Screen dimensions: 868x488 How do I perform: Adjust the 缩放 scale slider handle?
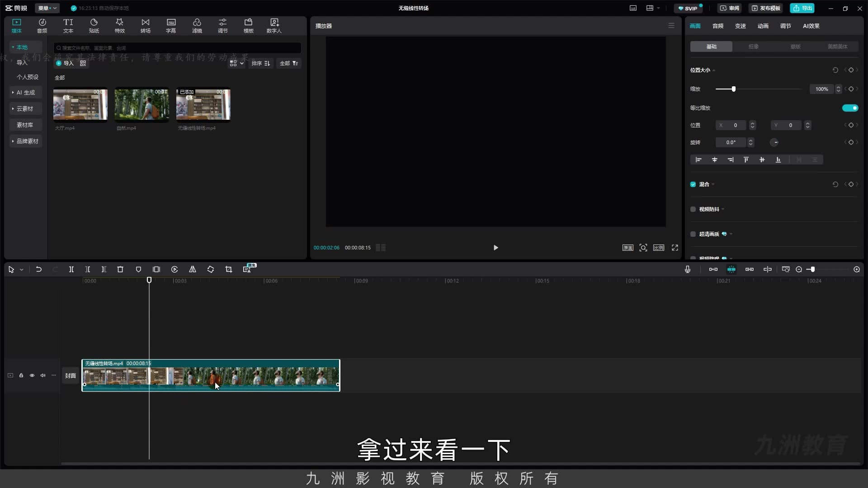(x=734, y=89)
